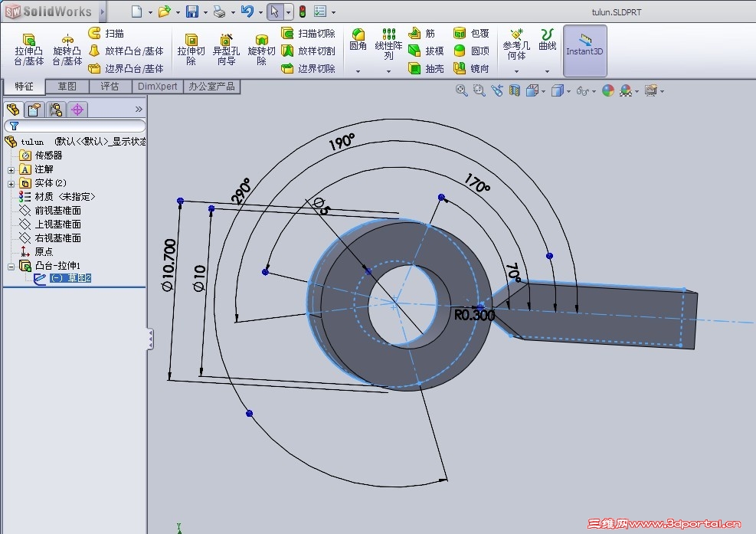This screenshot has width=756, height=534.
Task: Select Extruded Boss/Base (拉伸凸台/基体)
Action: tap(29, 49)
